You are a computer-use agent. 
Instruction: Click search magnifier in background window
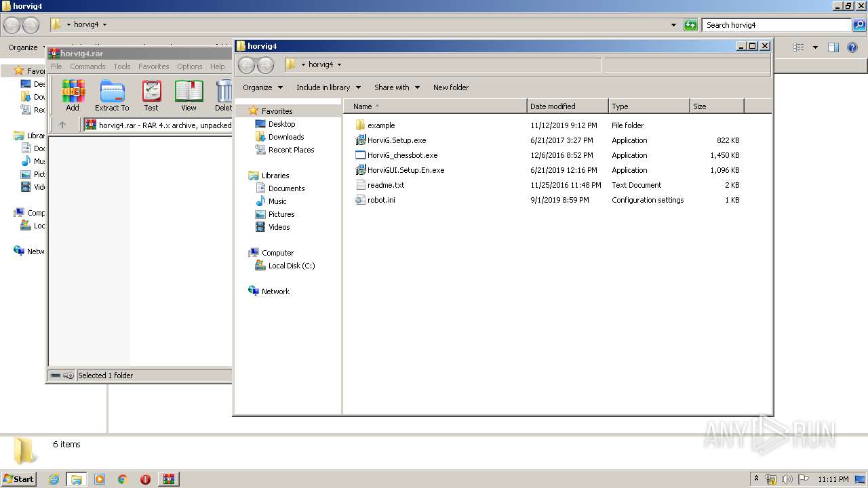click(859, 25)
